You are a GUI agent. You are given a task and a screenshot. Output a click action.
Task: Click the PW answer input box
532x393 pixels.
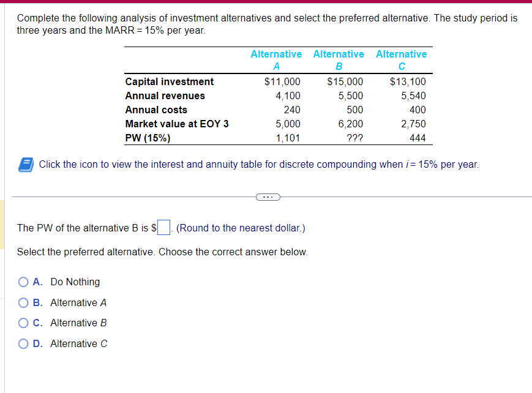163,227
